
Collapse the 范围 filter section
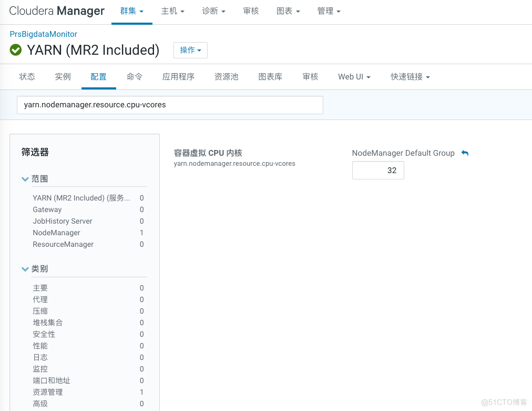tap(25, 179)
